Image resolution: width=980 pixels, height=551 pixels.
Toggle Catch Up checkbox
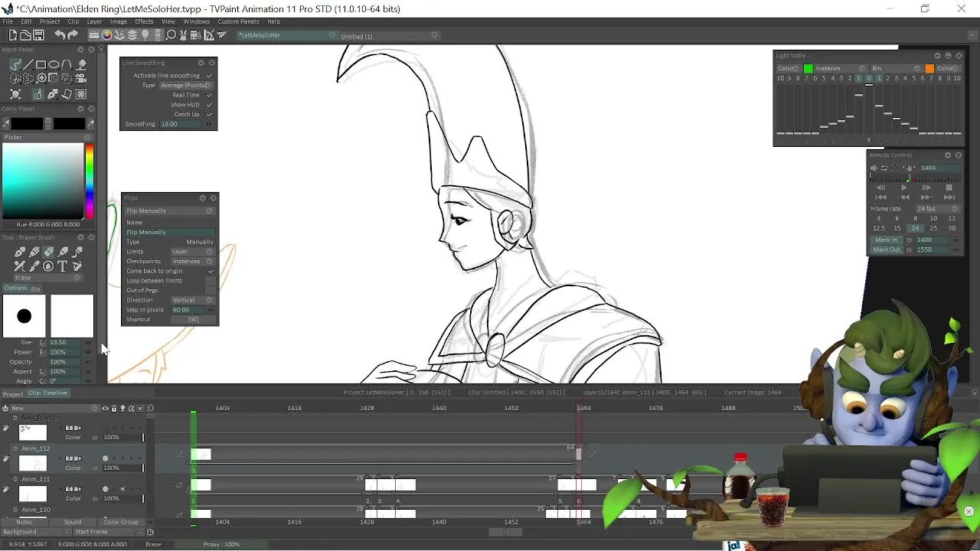(x=209, y=115)
